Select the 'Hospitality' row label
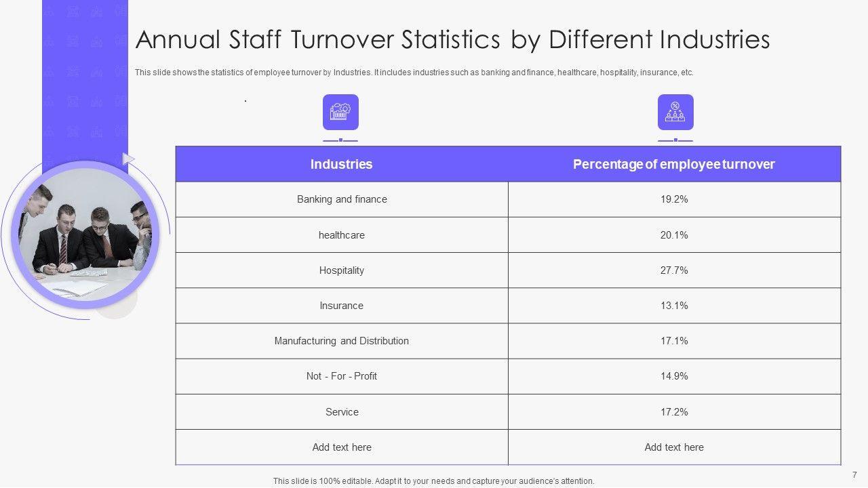868x488 pixels. [342, 270]
